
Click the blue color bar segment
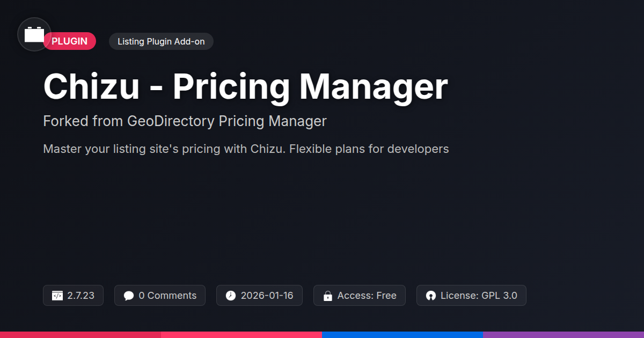pyautogui.click(x=402, y=335)
